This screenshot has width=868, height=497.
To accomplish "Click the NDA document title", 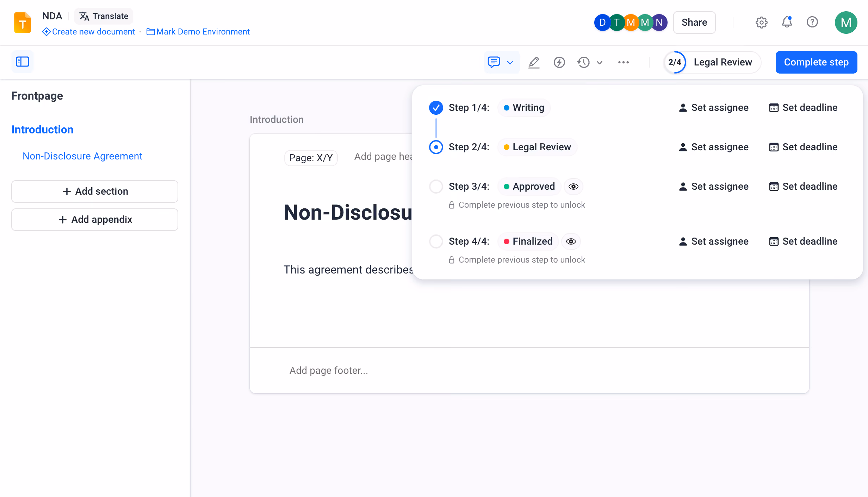I will click(x=52, y=16).
